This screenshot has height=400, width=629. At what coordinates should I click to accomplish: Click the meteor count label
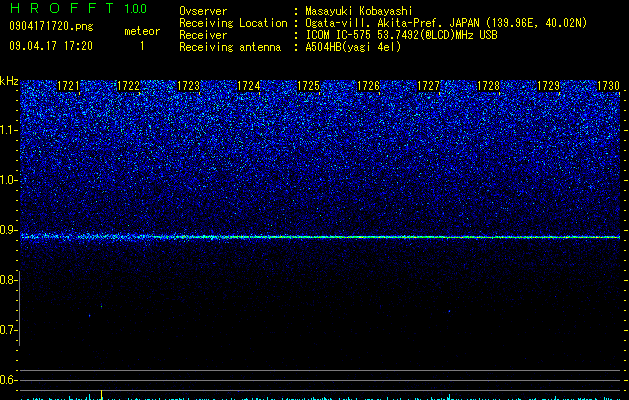point(142,31)
